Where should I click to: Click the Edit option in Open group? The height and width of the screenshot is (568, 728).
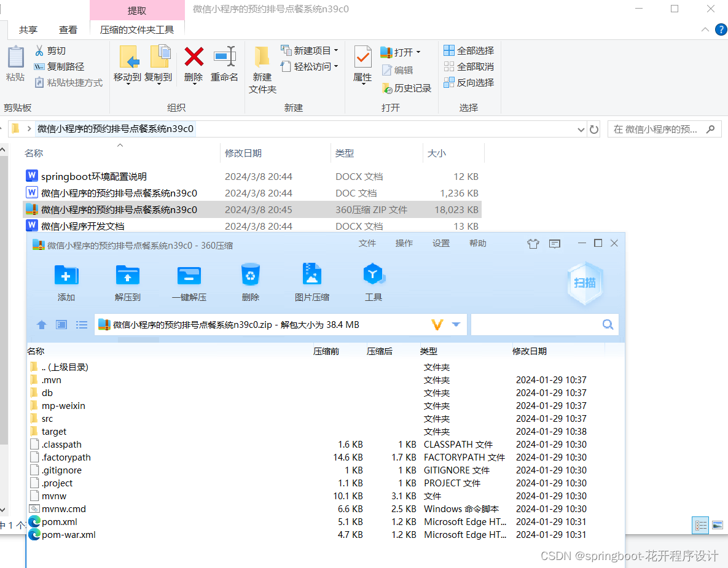pos(397,70)
